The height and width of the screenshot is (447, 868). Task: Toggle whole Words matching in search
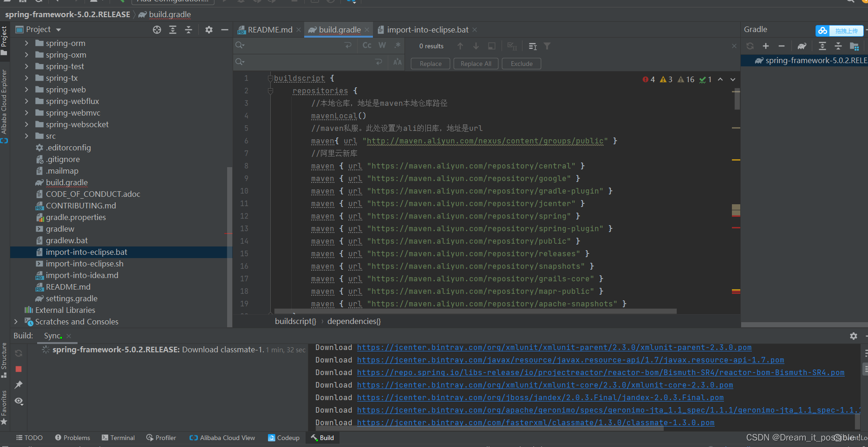[x=382, y=45]
